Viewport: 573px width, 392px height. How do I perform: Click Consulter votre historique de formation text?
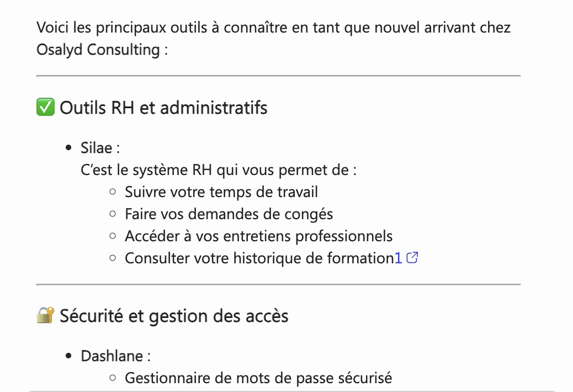[x=258, y=258]
